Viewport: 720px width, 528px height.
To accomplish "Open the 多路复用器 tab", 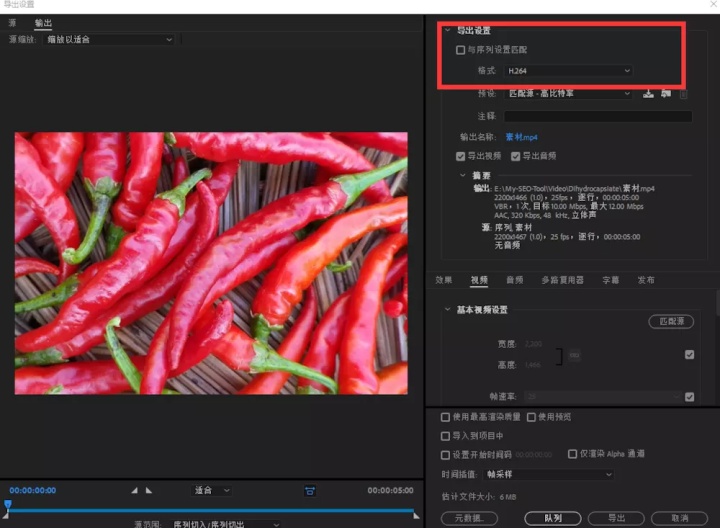I will click(562, 280).
